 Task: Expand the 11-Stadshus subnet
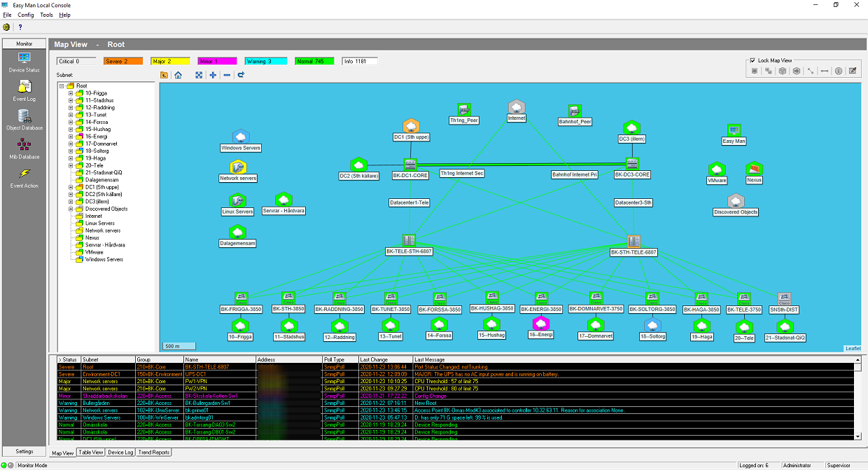pyautogui.click(x=71, y=100)
